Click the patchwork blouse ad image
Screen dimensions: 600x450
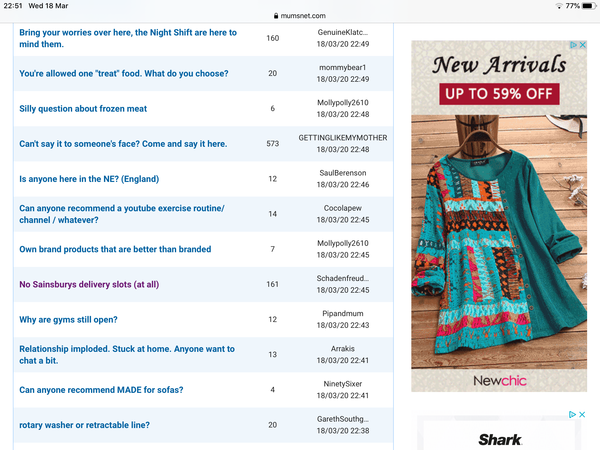click(499, 242)
